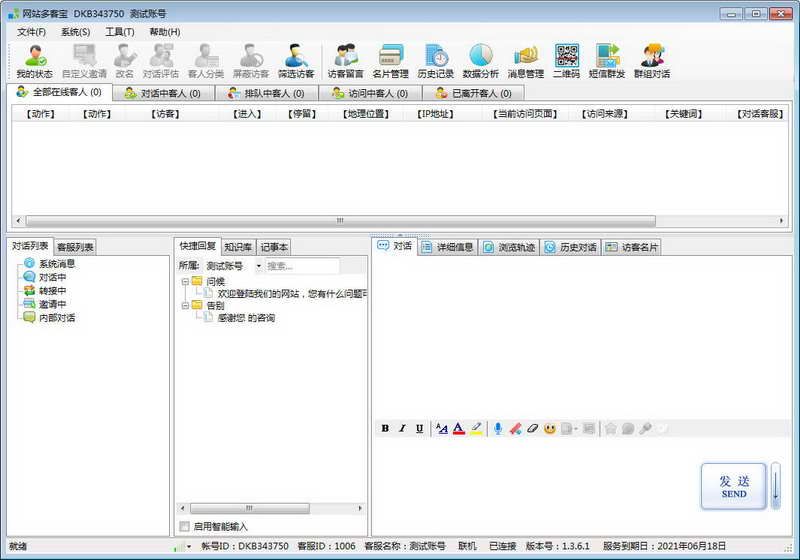Open 消息管理 message management

pos(526,61)
